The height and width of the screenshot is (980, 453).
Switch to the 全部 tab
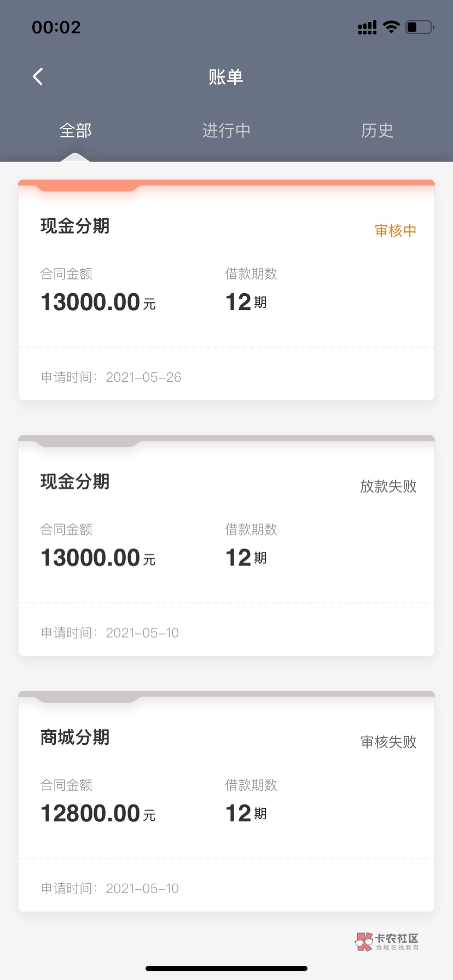[x=75, y=131]
